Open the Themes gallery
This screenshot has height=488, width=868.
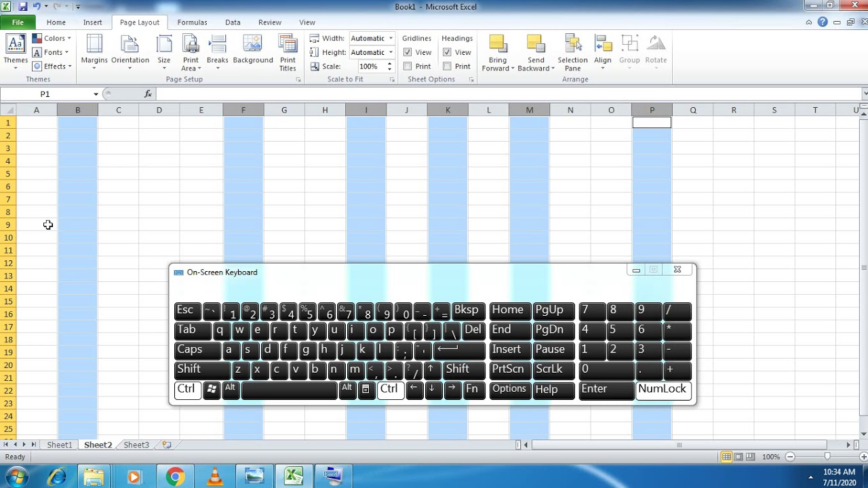[16, 52]
